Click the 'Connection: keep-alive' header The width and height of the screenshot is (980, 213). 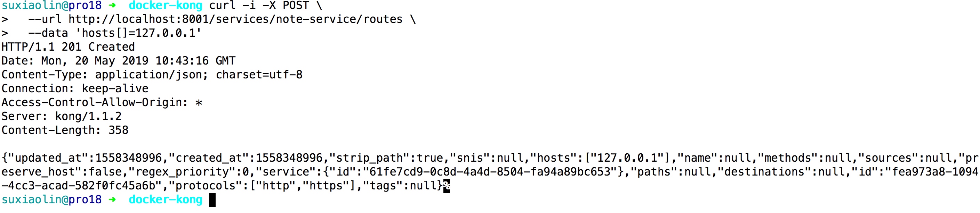[75, 88]
